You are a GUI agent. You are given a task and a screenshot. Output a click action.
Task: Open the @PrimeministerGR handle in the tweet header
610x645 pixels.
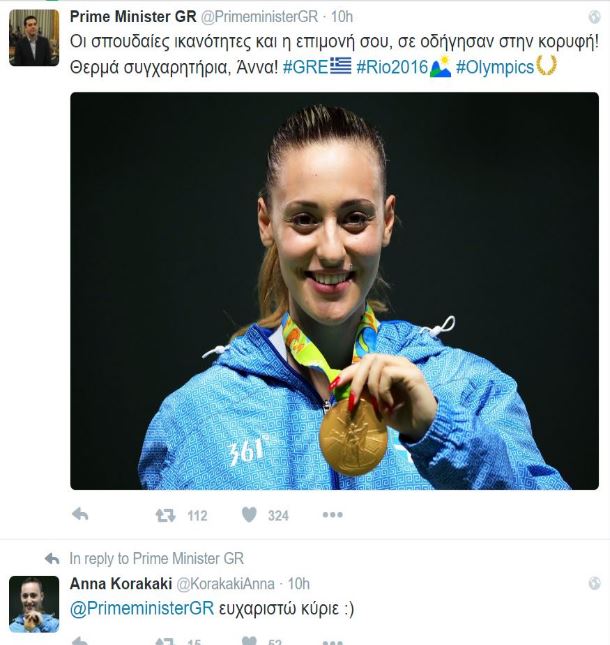click(x=259, y=17)
